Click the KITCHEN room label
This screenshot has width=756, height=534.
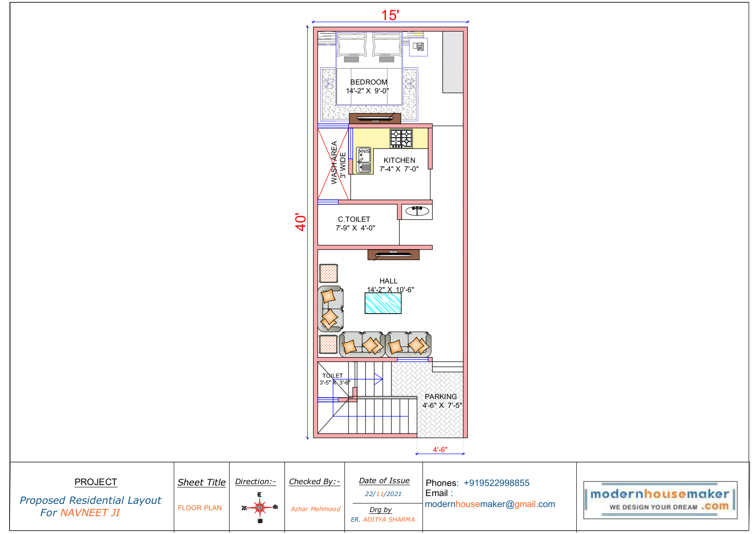(399, 160)
